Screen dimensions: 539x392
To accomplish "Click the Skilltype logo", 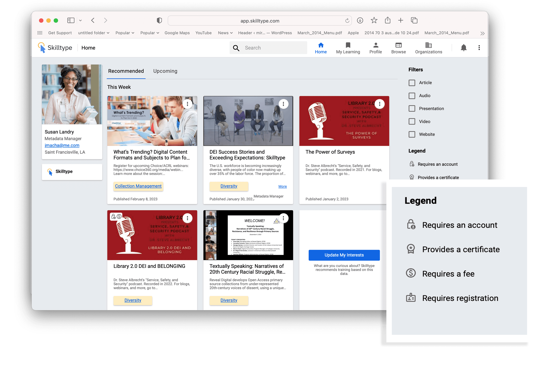I will coord(55,48).
